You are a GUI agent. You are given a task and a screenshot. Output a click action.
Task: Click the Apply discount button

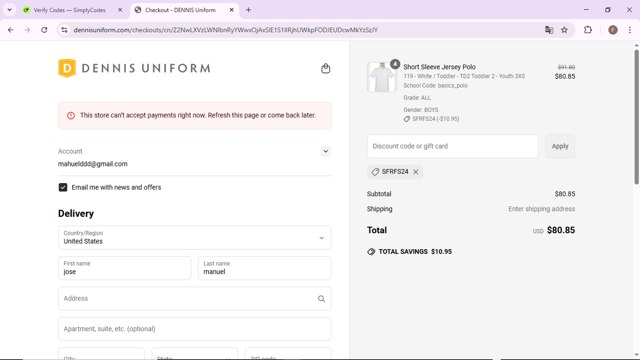click(x=560, y=146)
